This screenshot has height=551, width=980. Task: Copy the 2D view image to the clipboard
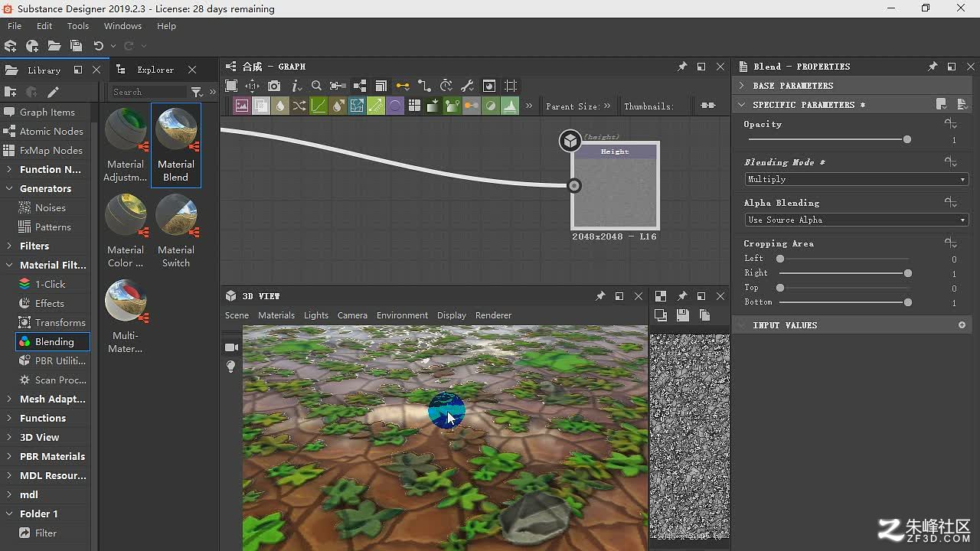(x=705, y=315)
